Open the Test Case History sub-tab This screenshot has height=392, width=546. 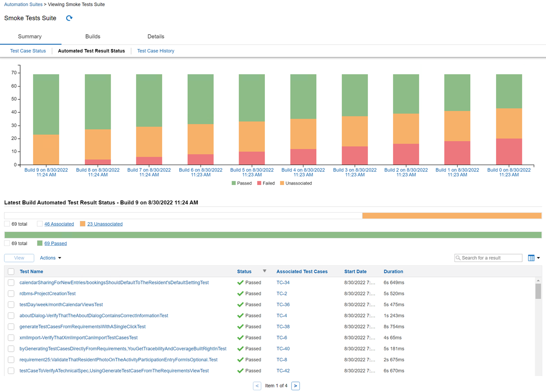pos(155,51)
